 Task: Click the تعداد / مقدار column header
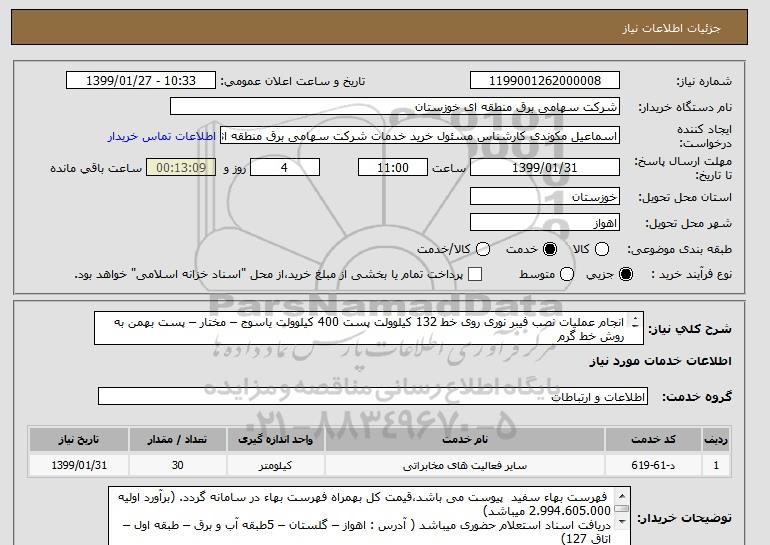pyautogui.click(x=177, y=439)
